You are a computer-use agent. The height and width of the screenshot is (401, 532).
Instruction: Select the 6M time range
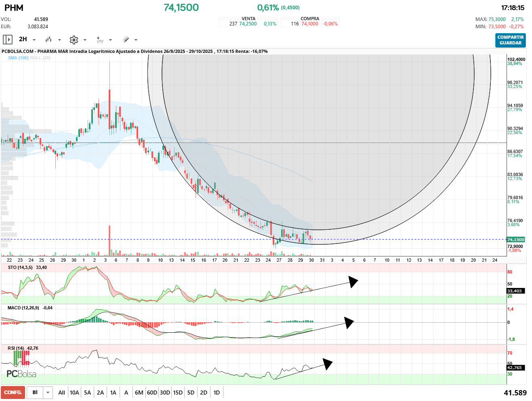tap(139, 393)
